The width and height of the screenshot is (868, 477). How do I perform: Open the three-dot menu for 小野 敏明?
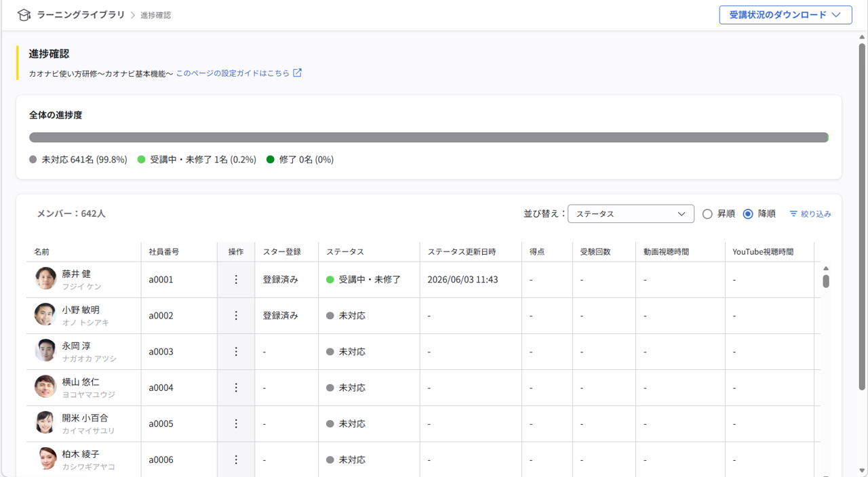pos(236,316)
